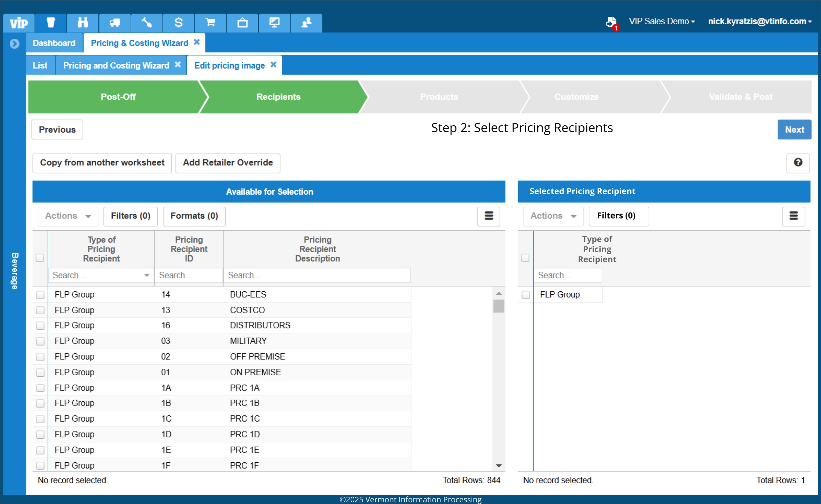Viewport: 821px width, 504px height.
Task: Click the Copy from another worksheet button
Action: [102, 163]
